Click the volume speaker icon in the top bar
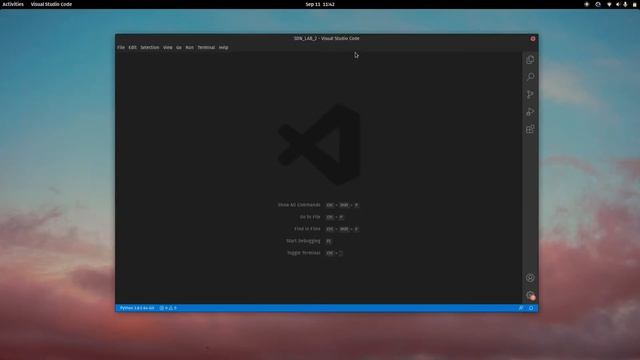Image resolution: width=640 pixels, height=360 pixels. (x=618, y=4)
